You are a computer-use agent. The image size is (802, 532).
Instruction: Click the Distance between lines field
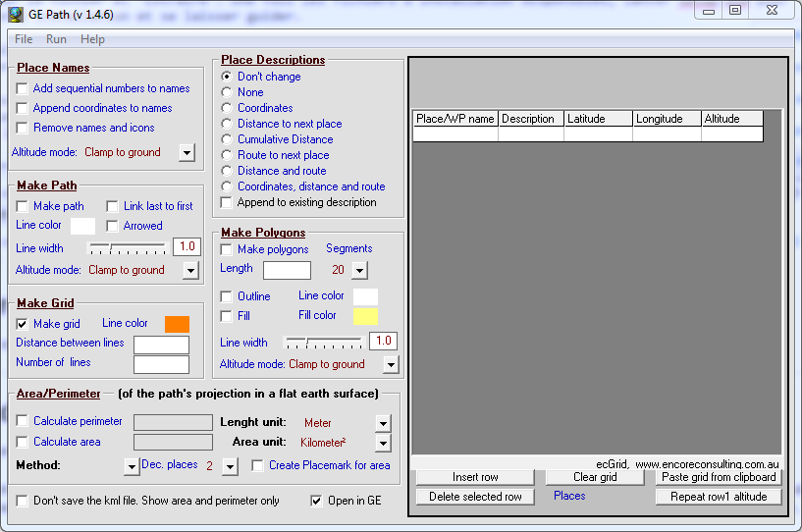pyautogui.click(x=162, y=345)
